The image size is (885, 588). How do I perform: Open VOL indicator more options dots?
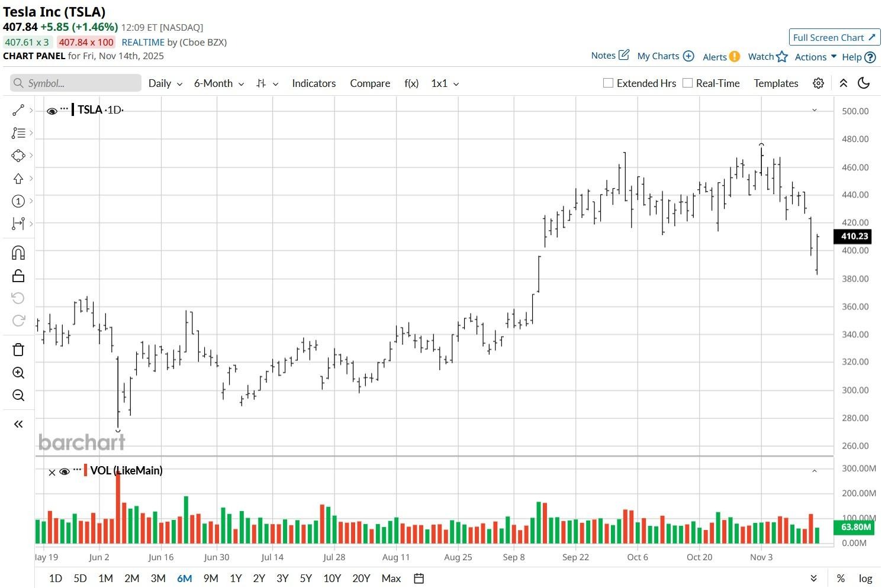(77, 470)
